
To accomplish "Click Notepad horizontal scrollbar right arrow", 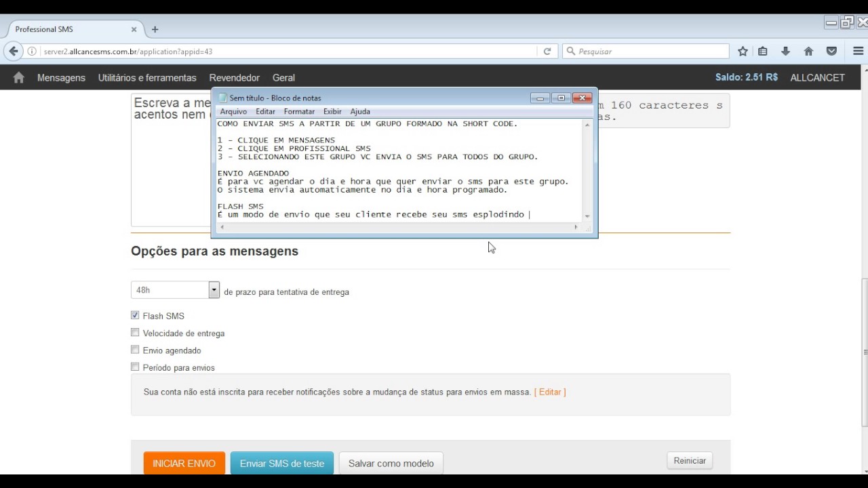I will point(576,227).
